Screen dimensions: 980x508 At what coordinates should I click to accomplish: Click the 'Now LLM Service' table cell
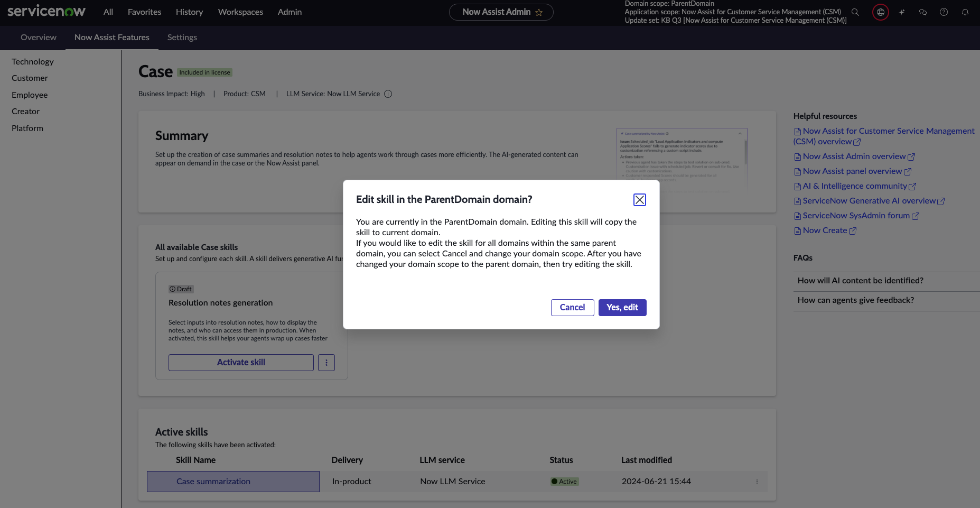(x=453, y=482)
